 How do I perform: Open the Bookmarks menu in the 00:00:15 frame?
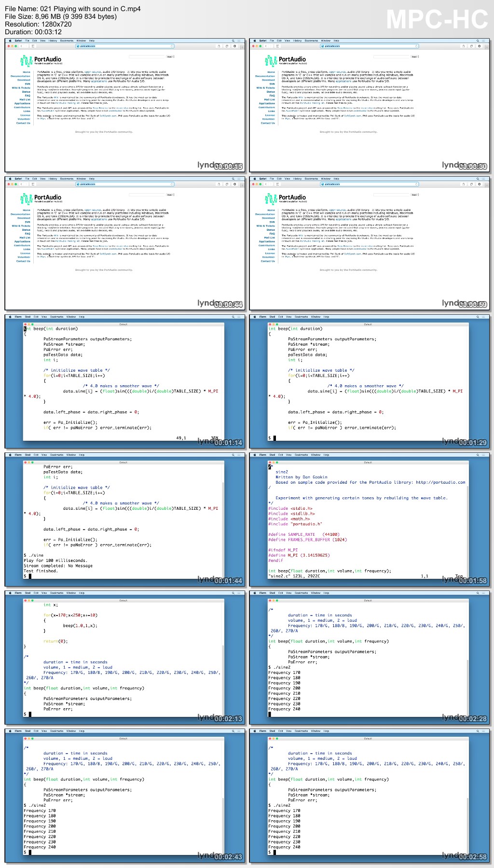click(x=67, y=41)
